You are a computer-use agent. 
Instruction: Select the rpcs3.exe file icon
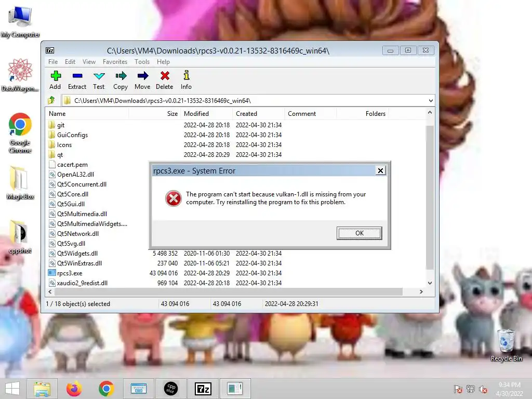[x=51, y=273]
